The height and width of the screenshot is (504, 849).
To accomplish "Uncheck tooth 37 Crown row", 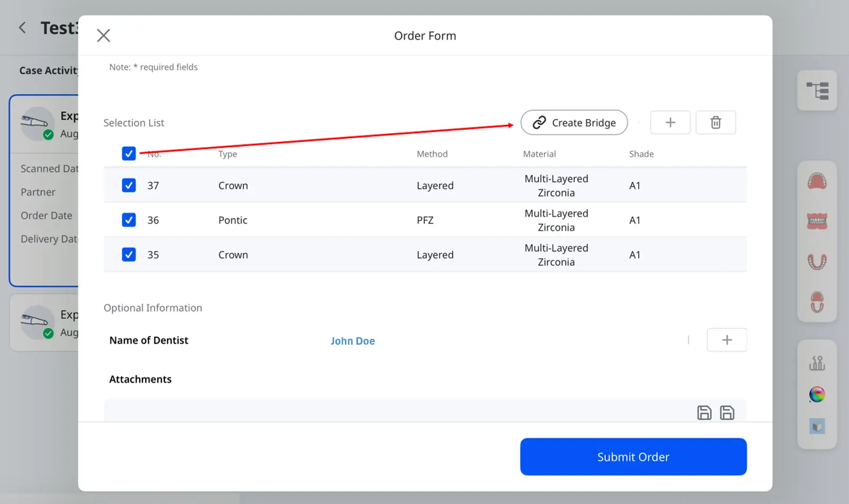I will click(x=129, y=185).
